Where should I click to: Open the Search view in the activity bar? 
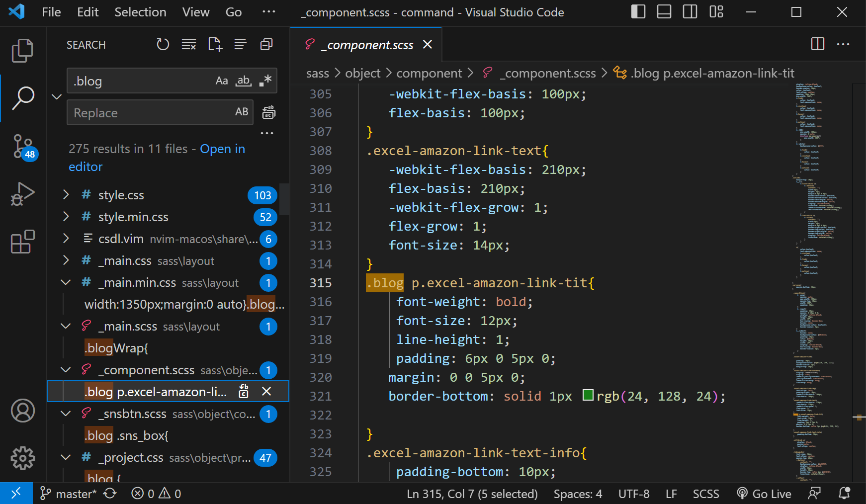(22, 97)
